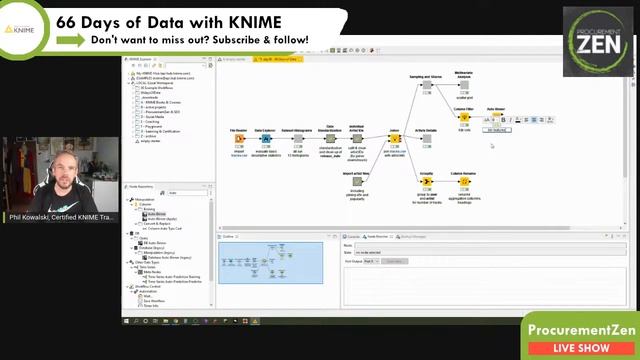Collapse the Other Data Types category
The height and width of the screenshot is (360, 640).
pyautogui.click(x=127, y=262)
